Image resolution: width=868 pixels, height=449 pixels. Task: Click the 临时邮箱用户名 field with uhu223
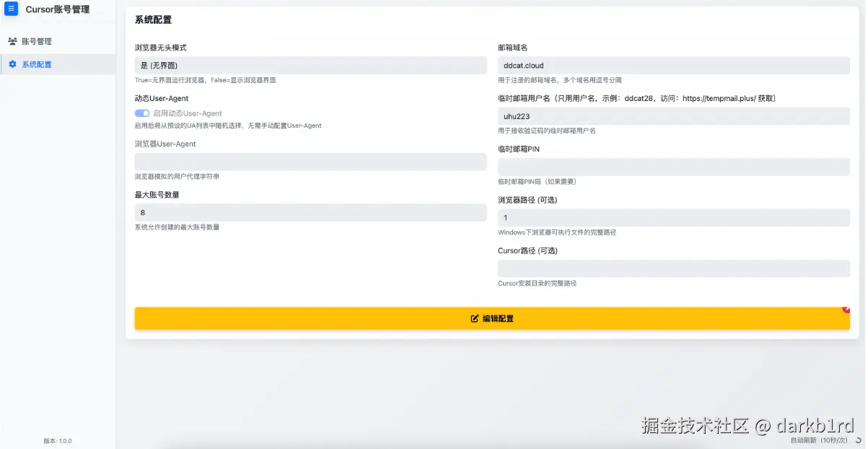pos(674,116)
